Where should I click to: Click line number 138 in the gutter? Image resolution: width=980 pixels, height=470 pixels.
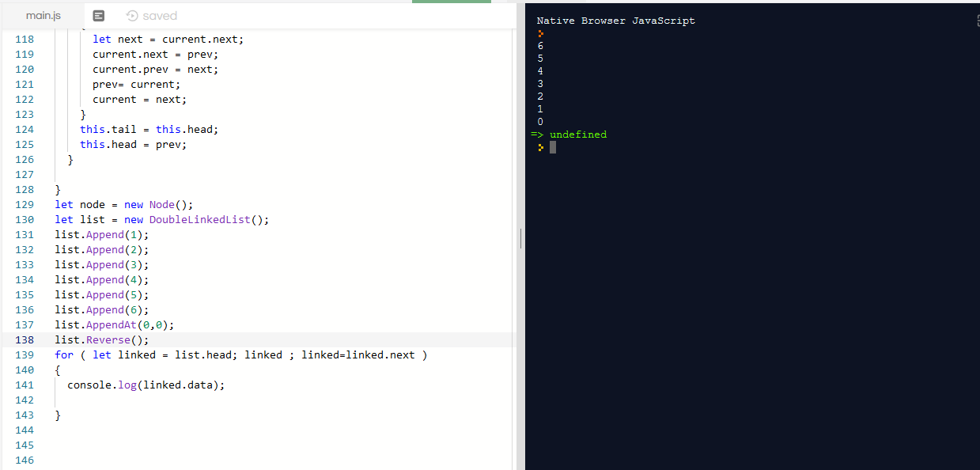(25, 339)
